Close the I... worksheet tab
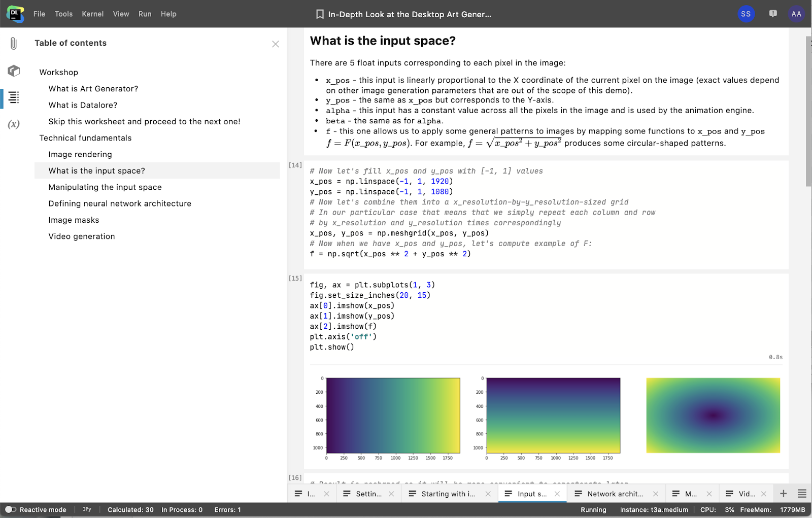Image resolution: width=812 pixels, height=518 pixels. click(326, 494)
